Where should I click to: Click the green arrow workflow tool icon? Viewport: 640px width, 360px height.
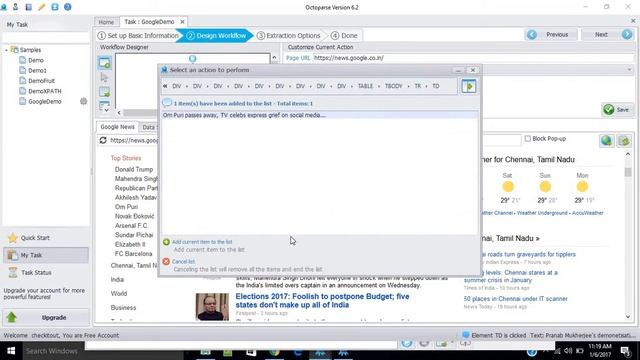coord(104,92)
